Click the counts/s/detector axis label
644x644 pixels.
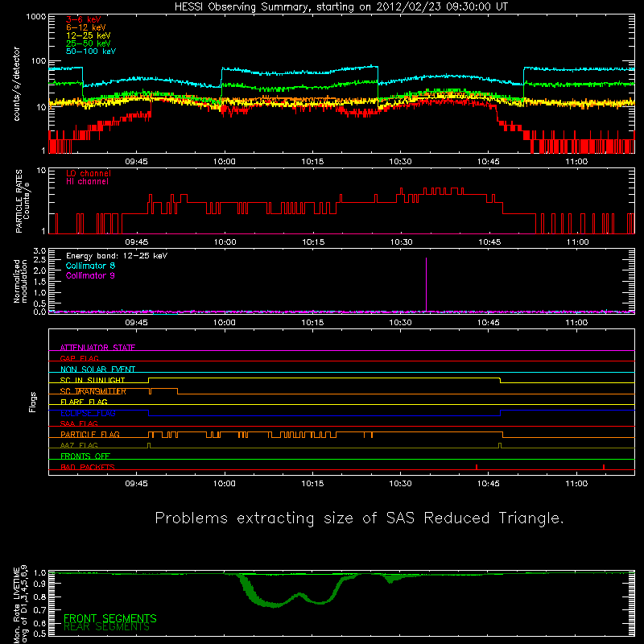(x=17, y=84)
